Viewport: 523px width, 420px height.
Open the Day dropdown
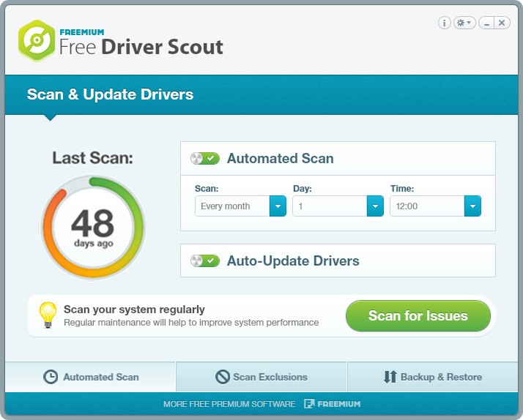(x=375, y=206)
